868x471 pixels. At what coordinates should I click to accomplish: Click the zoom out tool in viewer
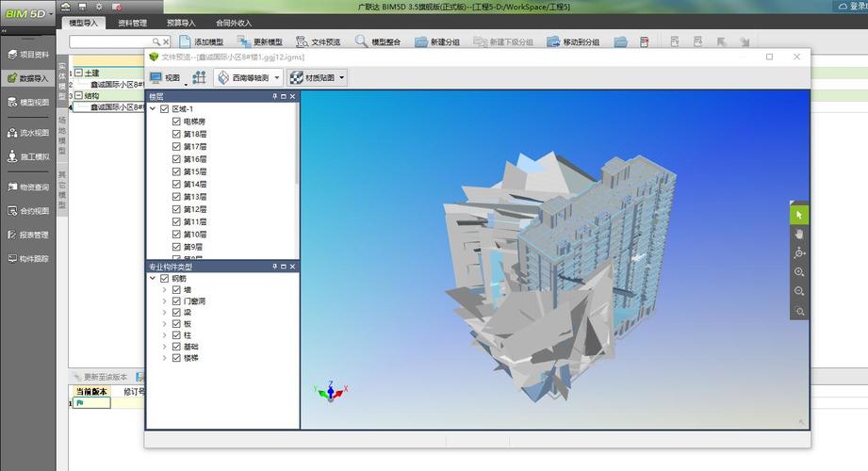(x=799, y=291)
